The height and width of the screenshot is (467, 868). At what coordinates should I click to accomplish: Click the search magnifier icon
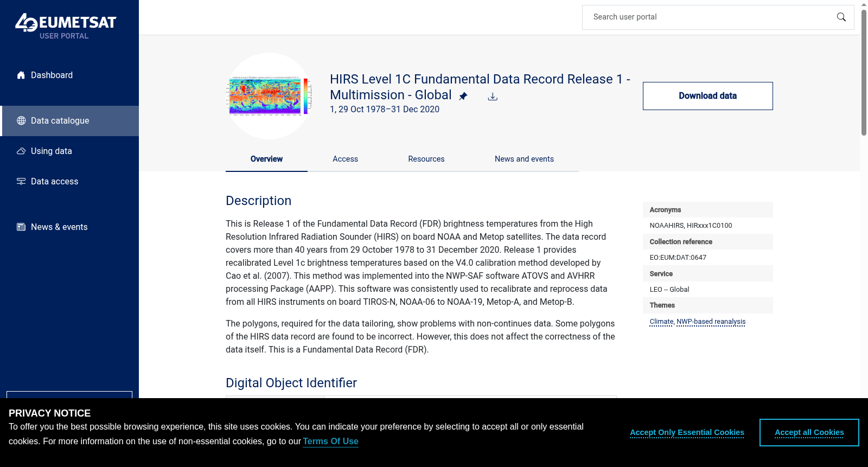[841, 17]
